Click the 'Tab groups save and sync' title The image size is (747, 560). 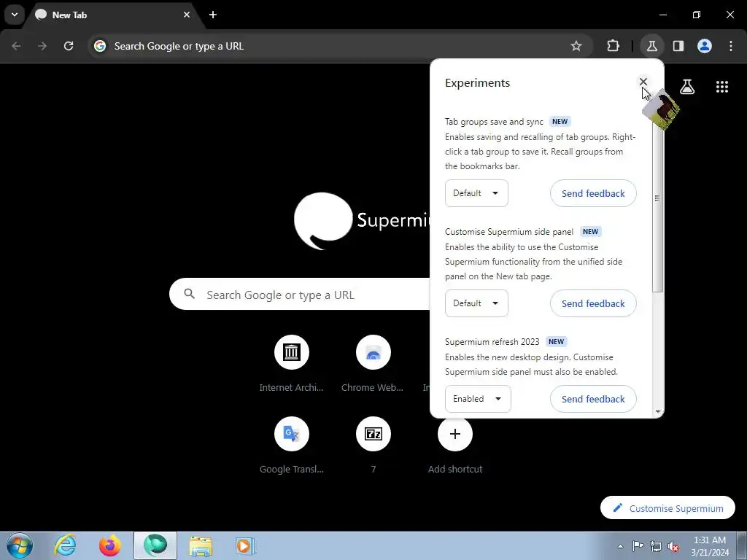(494, 122)
